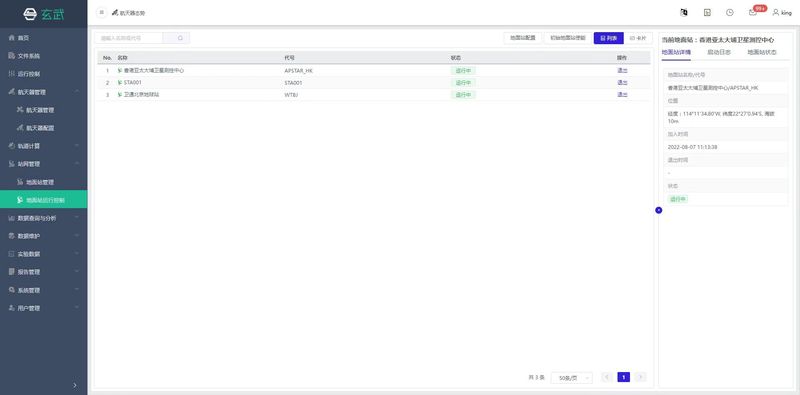800x395 pixels.
Task: Click the language translate icon in header
Action: click(684, 13)
